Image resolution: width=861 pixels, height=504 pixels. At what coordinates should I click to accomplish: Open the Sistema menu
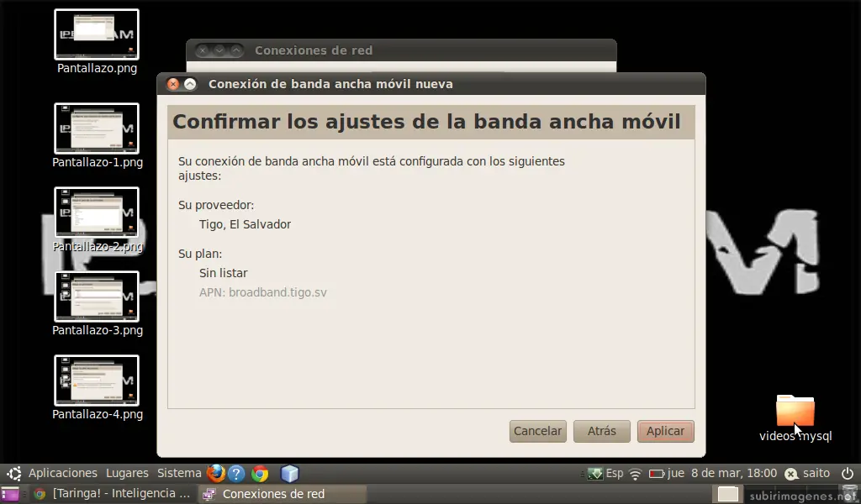[x=179, y=473]
